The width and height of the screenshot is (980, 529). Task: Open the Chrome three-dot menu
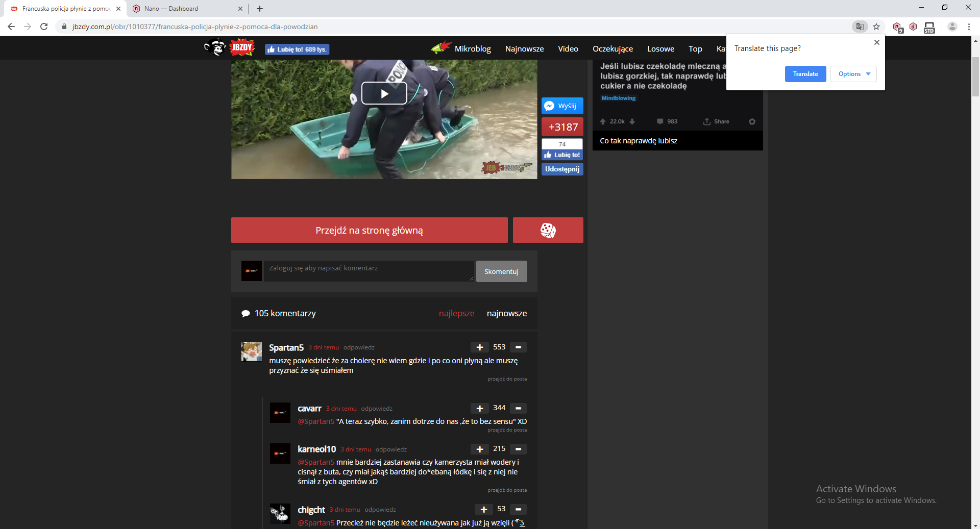coord(969,27)
